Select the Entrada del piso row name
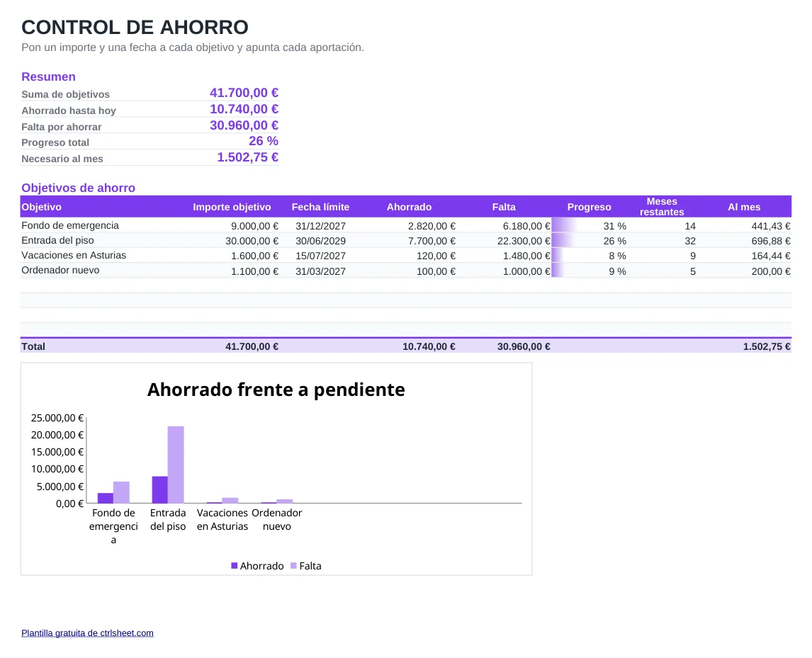Viewport: 812px width, 658px height. [x=57, y=241]
